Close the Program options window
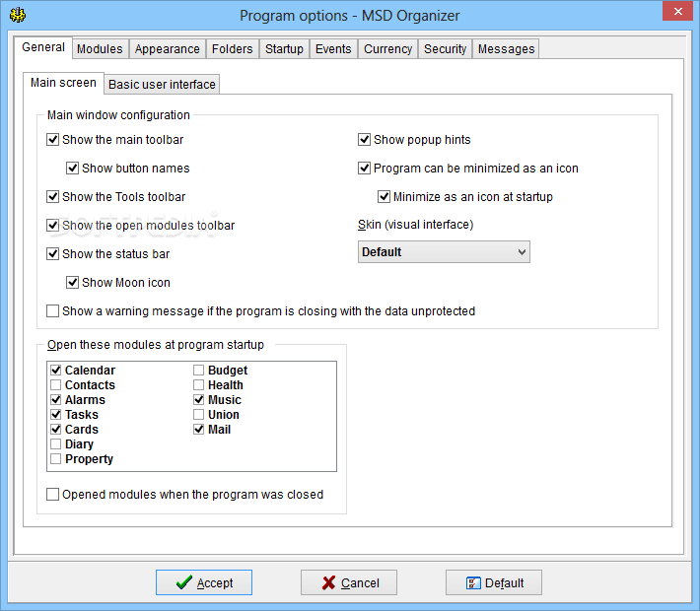 [677, 11]
